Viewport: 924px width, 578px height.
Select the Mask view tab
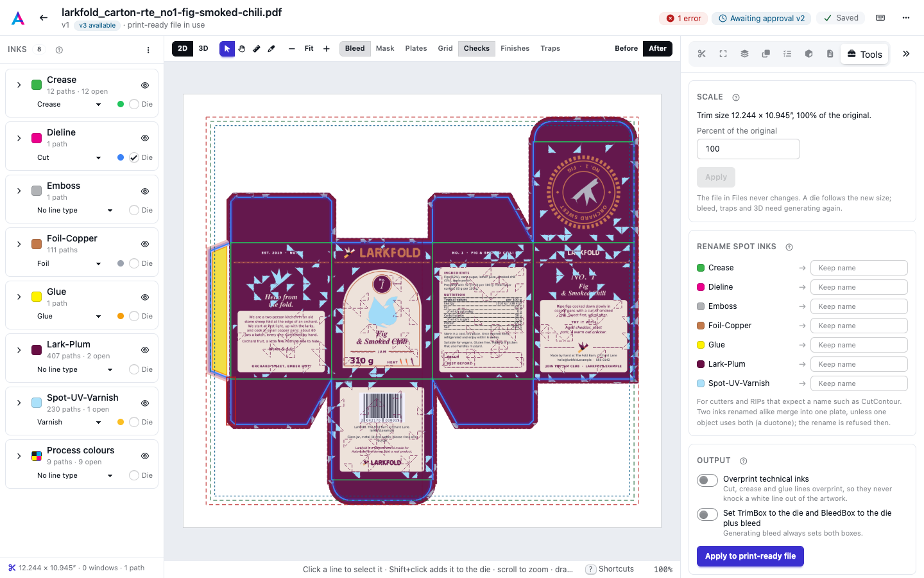click(385, 49)
